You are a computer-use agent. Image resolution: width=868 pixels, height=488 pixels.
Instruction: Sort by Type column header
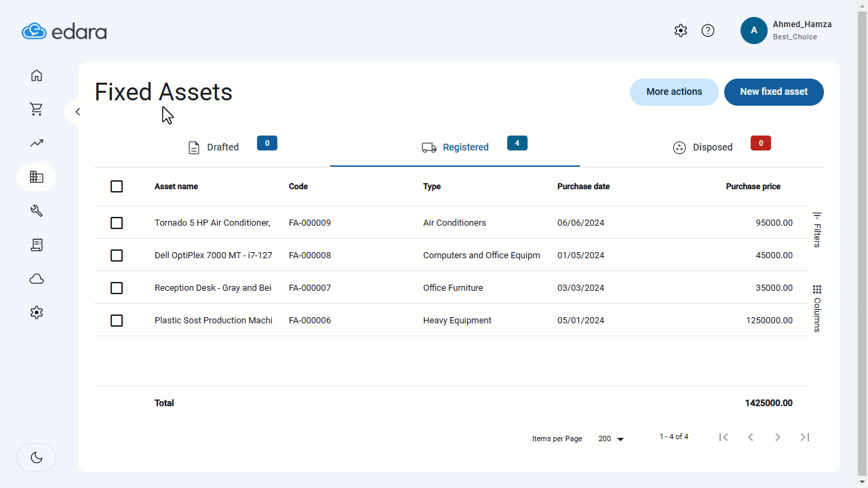(x=432, y=186)
